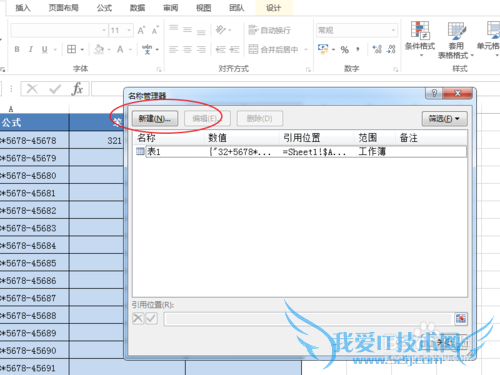Toggle Italic formatting in ribbon
The image size is (500, 375).
pos(31,49)
